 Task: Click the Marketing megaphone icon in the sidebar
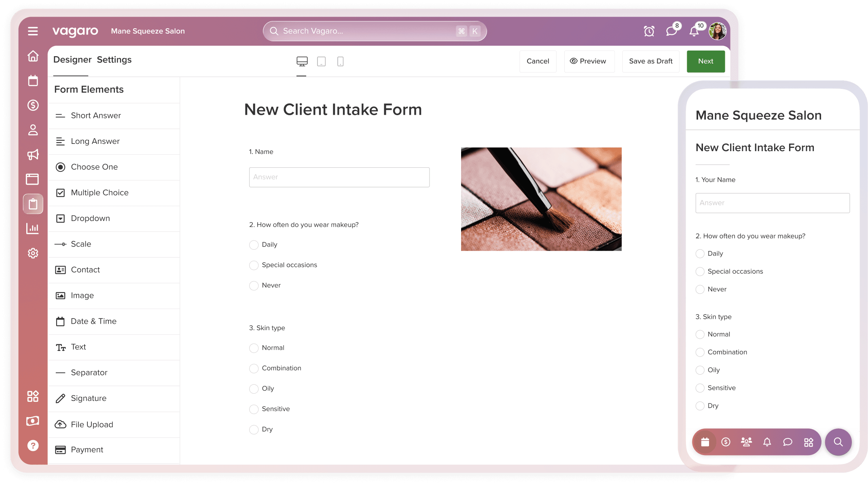[x=33, y=155]
